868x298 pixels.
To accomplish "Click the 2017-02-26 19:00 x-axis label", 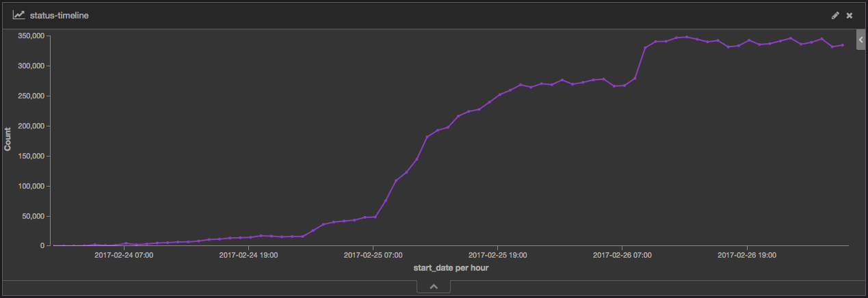I will coord(746,255).
